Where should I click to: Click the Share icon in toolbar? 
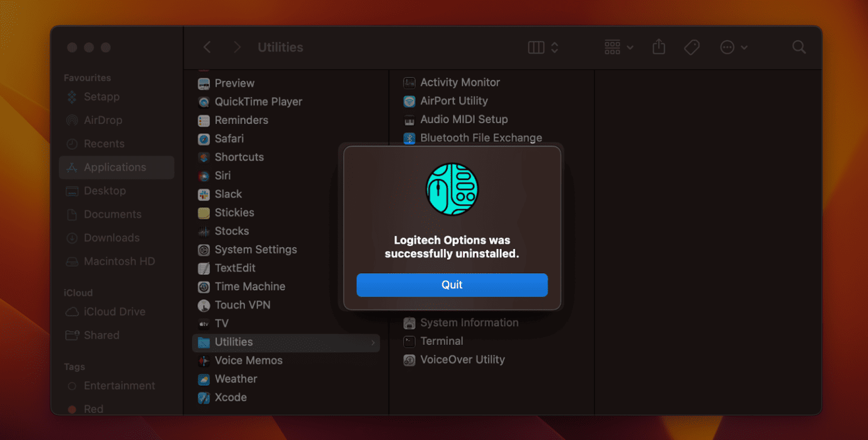coord(658,48)
